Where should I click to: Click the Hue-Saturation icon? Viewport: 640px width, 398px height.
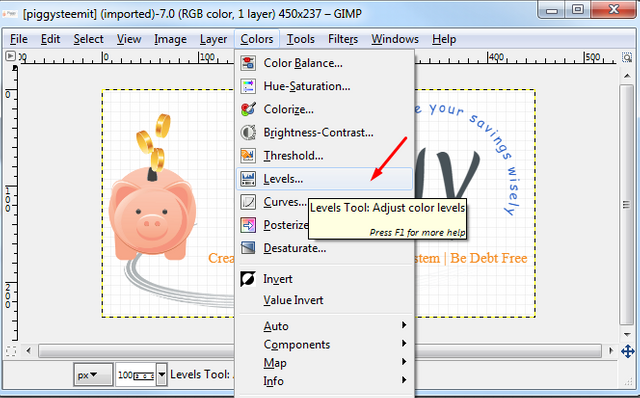click(x=248, y=86)
